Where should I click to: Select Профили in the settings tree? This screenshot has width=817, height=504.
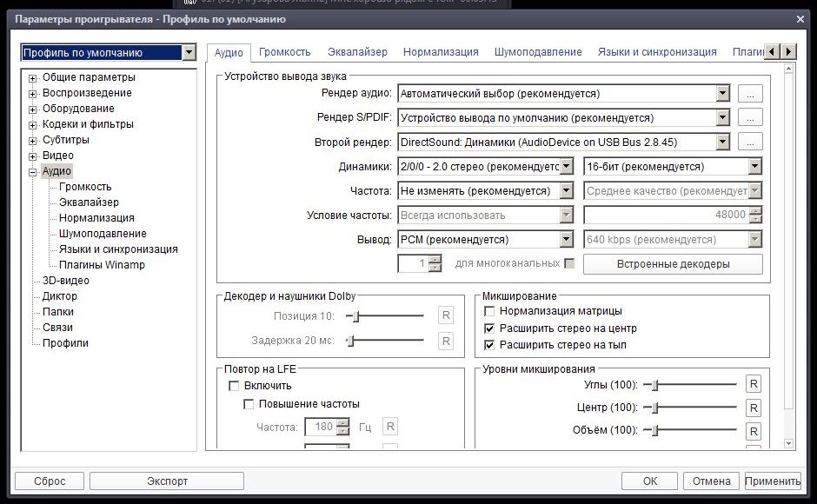[x=65, y=343]
